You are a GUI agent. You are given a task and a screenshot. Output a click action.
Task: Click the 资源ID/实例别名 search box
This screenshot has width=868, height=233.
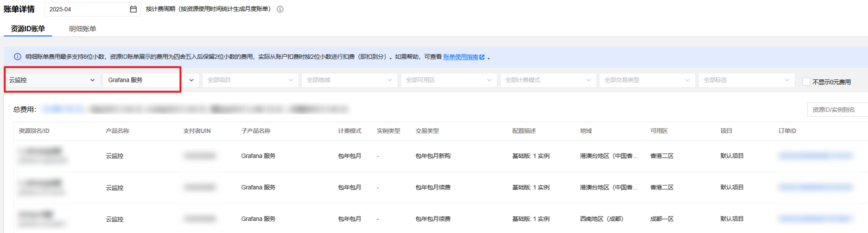click(x=837, y=110)
